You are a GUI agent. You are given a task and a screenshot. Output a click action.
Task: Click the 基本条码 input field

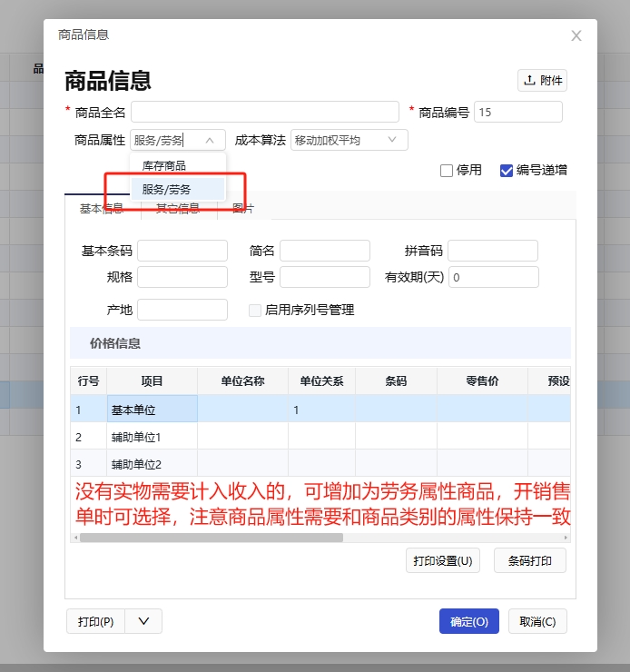[x=182, y=251]
